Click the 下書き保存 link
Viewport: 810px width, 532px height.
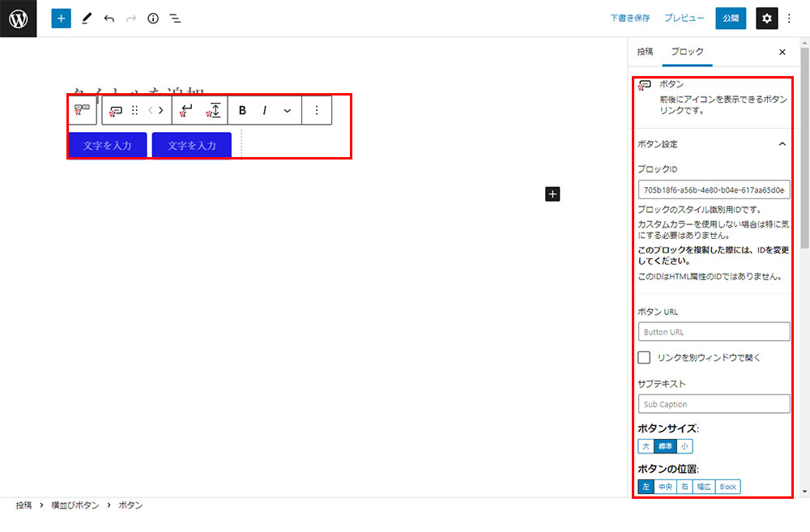click(x=630, y=18)
